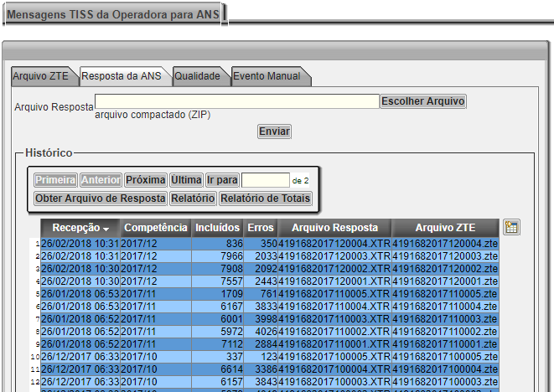Click Obter Arquivo de Resposta button
The image size is (554, 392).
tap(100, 199)
